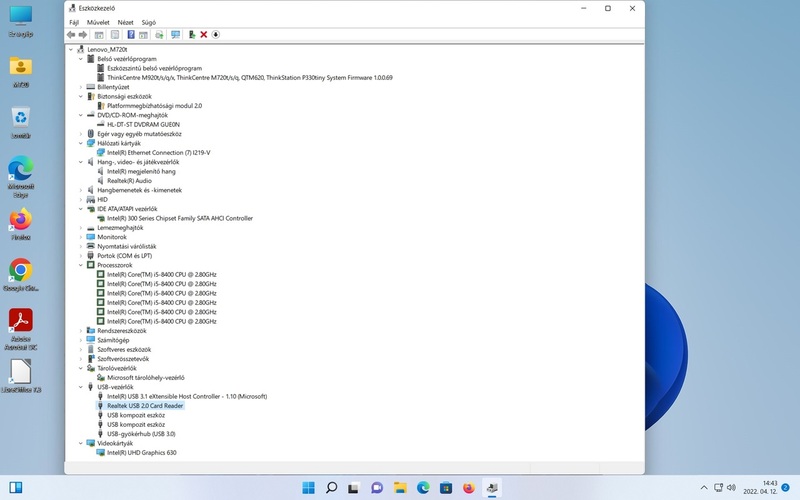Select the M720 user folder desktop icon
This screenshot has width=800, height=500.
point(21,72)
